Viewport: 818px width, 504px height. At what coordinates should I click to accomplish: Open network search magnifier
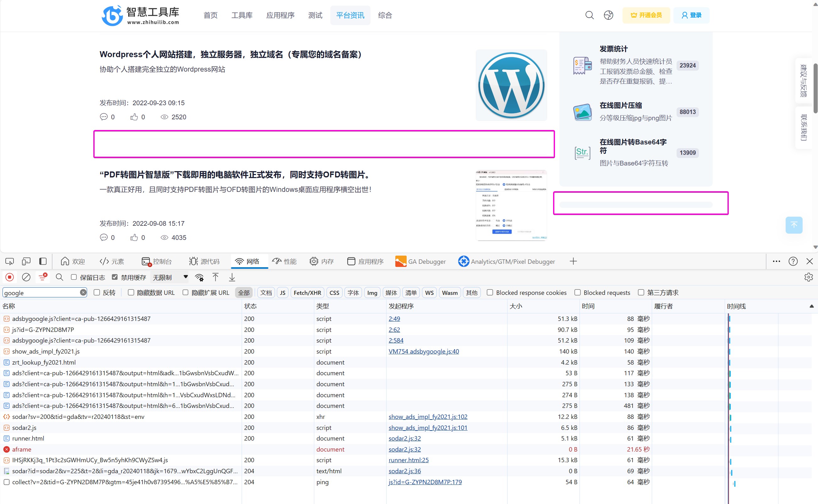59,277
